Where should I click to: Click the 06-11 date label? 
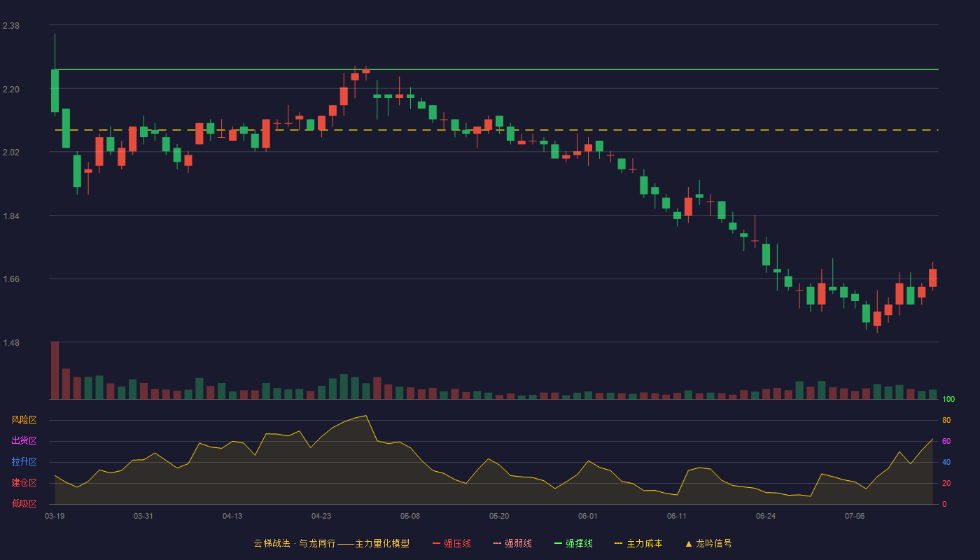[x=677, y=516]
